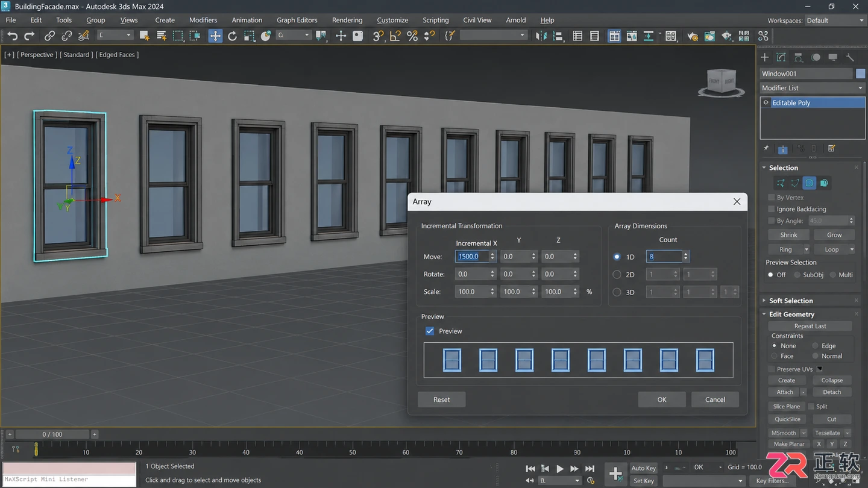Open the Rendering menu
The width and height of the screenshot is (868, 488).
coord(347,20)
